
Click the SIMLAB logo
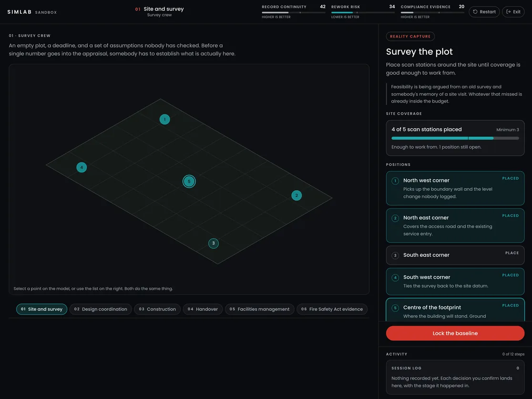point(20,12)
